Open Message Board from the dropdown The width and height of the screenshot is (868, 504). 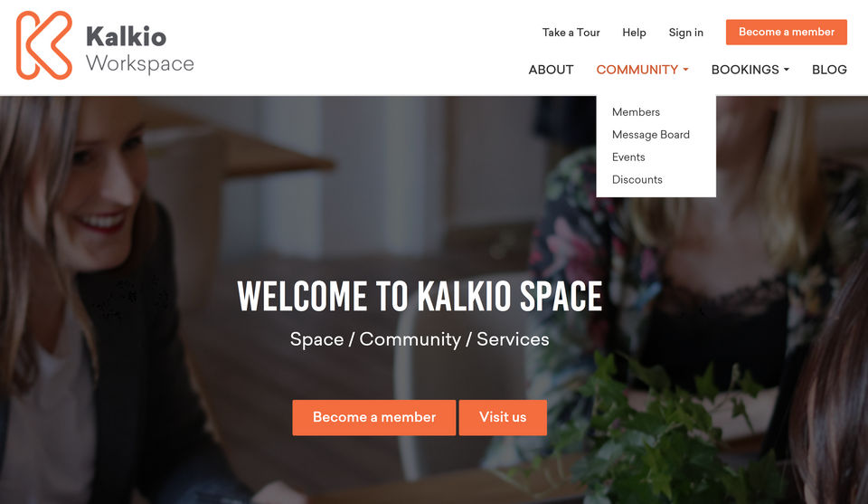[651, 135]
